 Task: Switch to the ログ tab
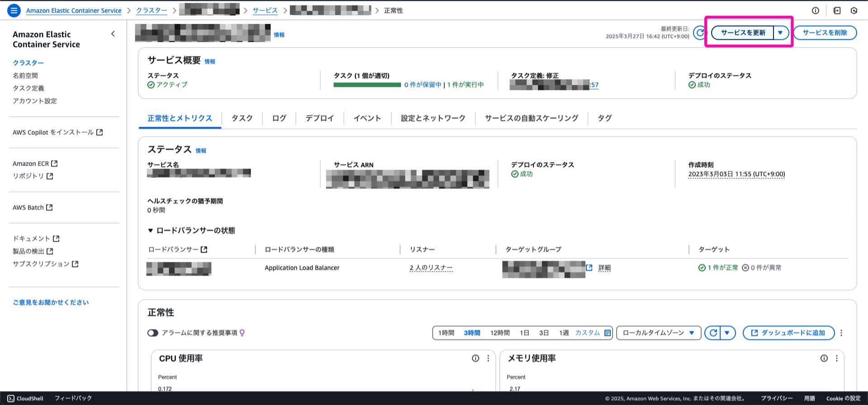[279, 118]
